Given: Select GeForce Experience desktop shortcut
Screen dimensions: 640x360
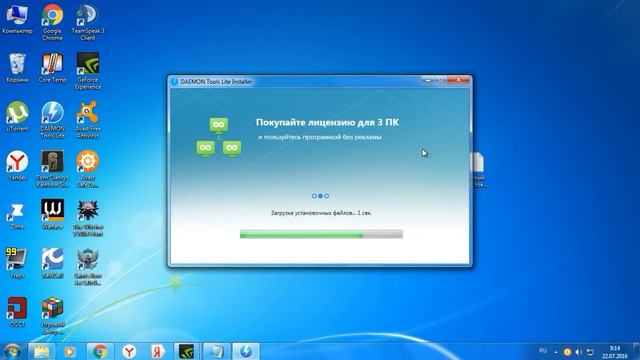Looking at the screenshot, I should [88, 71].
